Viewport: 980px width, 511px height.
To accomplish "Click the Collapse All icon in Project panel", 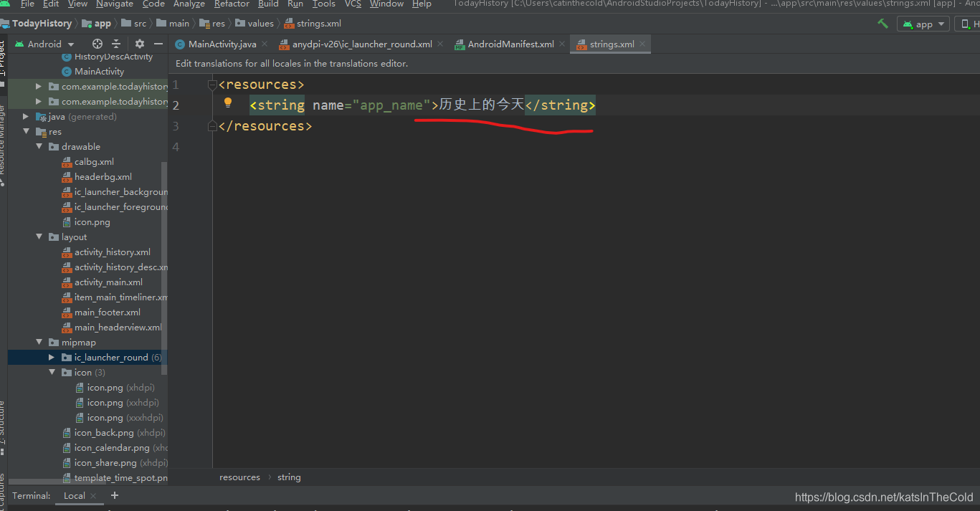I will coord(116,44).
